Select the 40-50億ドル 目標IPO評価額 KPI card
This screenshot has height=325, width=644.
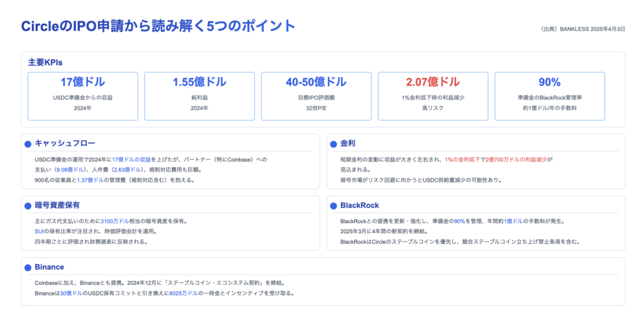316,96
